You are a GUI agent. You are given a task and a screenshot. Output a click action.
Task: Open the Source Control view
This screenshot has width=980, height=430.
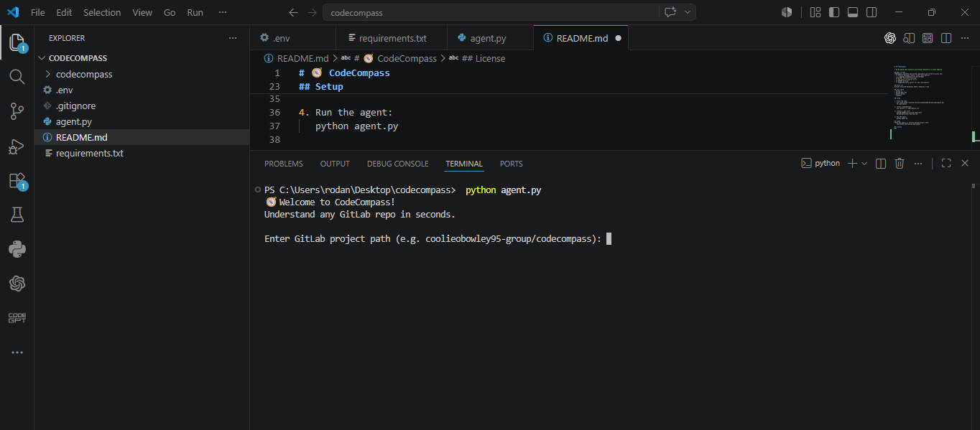pos(17,111)
